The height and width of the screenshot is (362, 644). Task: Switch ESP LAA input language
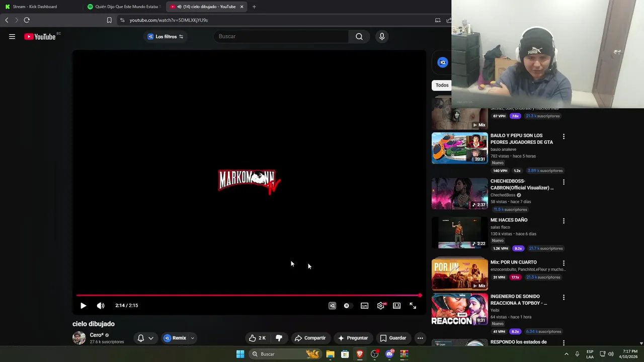[x=590, y=354]
